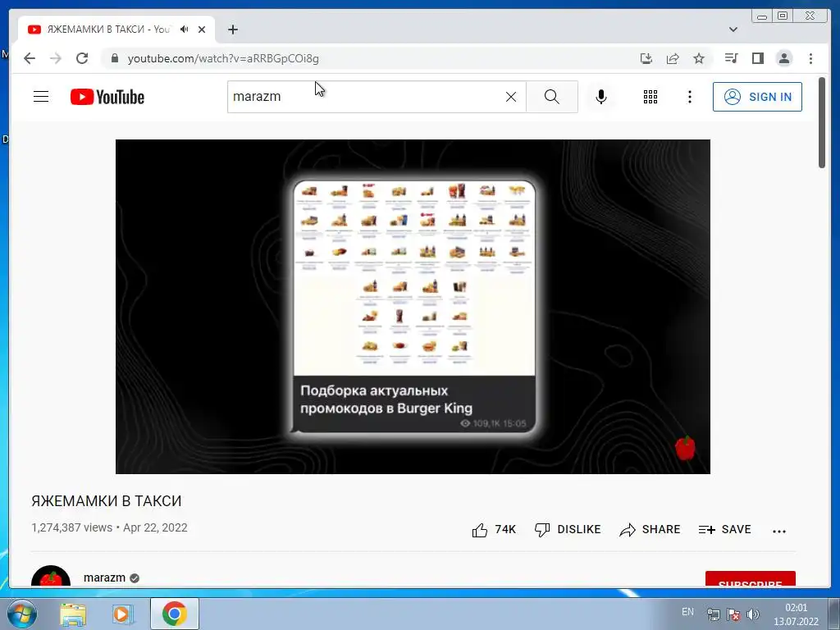Click the marazm channel avatar
The height and width of the screenshot is (630, 840).
(51, 577)
